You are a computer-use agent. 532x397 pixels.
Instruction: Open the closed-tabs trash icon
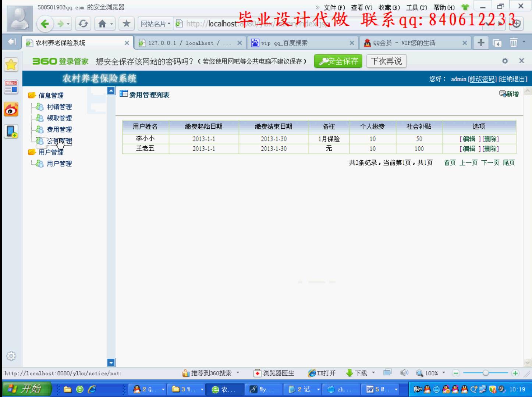coord(513,43)
